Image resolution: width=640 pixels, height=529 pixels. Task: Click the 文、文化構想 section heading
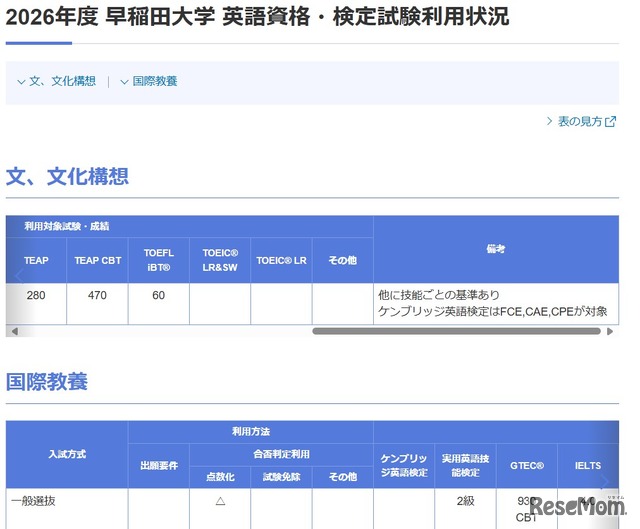(67, 177)
